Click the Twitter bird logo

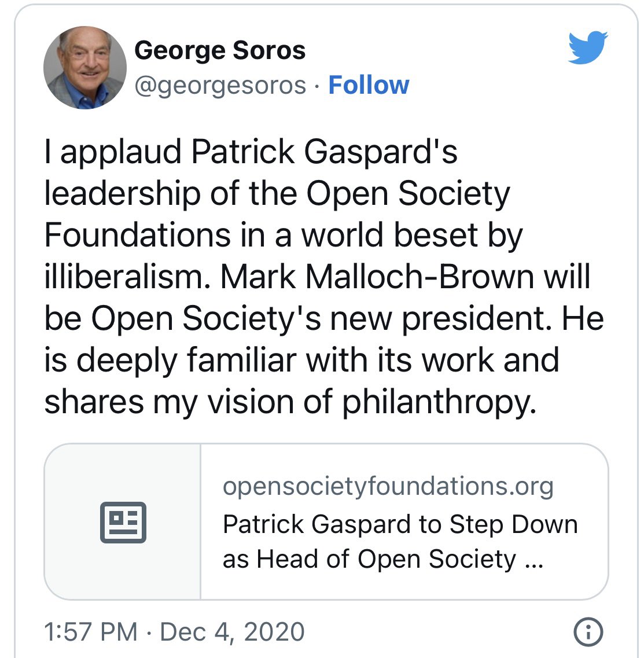[x=587, y=47]
